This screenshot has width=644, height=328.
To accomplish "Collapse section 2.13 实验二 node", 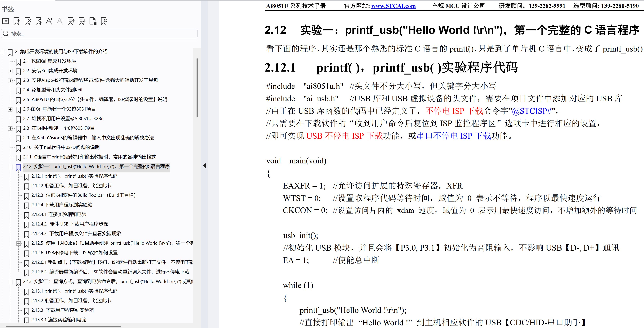I will click(10, 282).
